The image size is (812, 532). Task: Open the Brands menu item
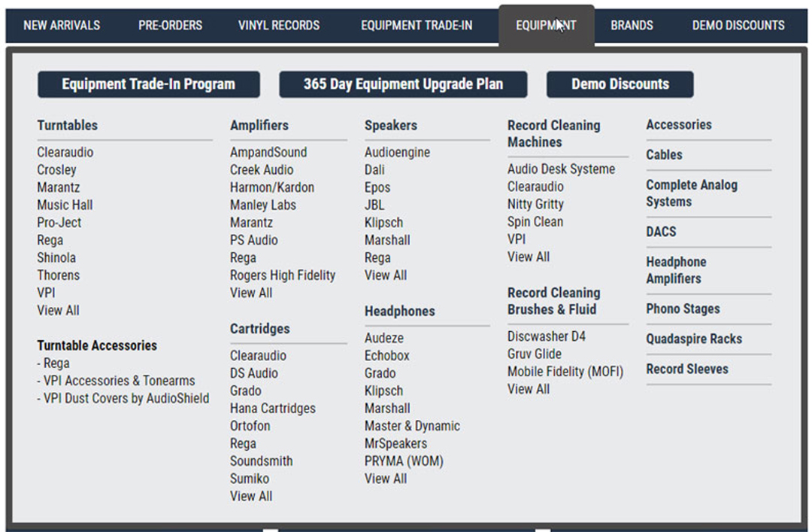click(632, 26)
